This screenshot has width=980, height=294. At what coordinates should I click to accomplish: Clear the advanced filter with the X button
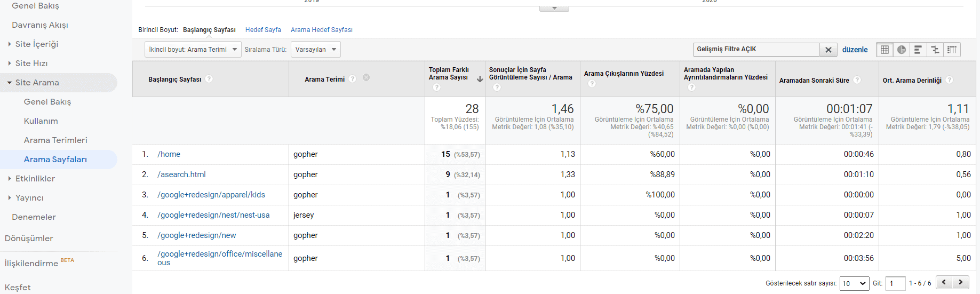(x=828, y=50)
